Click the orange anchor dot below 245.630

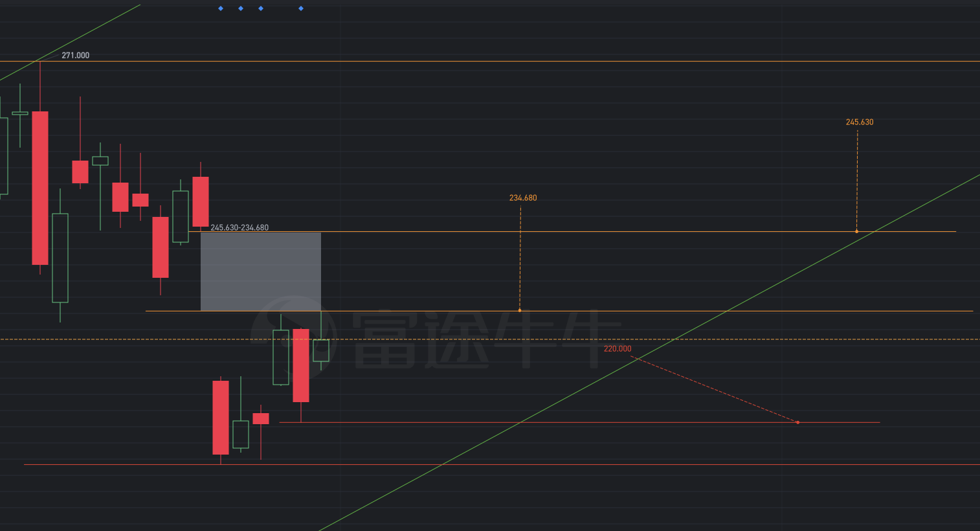(x=856, y=231)
